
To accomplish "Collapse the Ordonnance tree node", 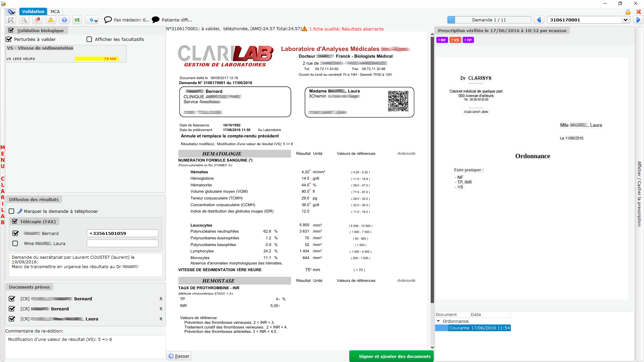I will point(438,321).
